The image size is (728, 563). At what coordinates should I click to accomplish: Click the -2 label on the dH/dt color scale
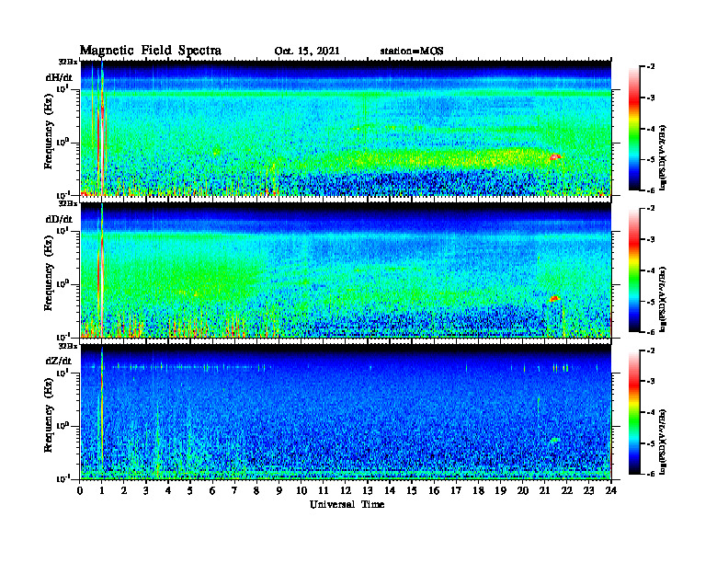pyautogui.click(x=651, y=67)
